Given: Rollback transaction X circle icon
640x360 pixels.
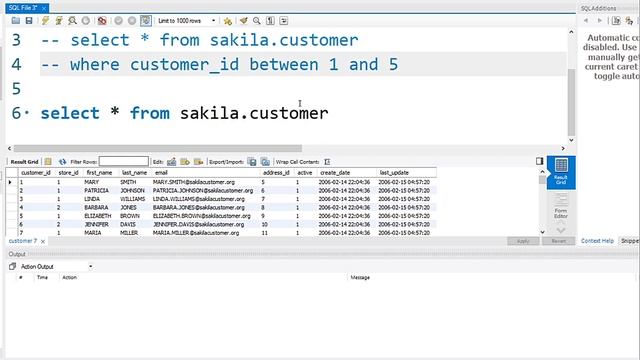Looking at the screenshot, I should [x=132, y=20].
